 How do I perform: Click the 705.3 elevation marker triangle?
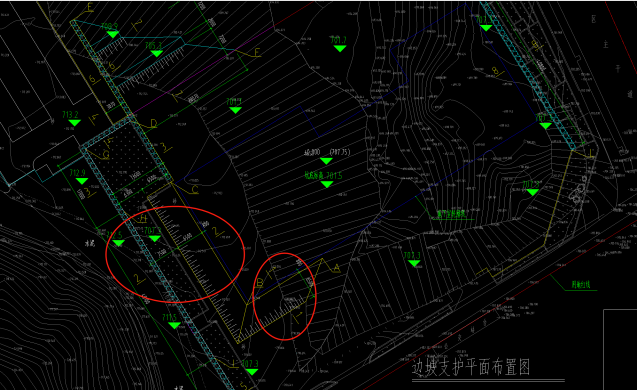tap(157, 53)
